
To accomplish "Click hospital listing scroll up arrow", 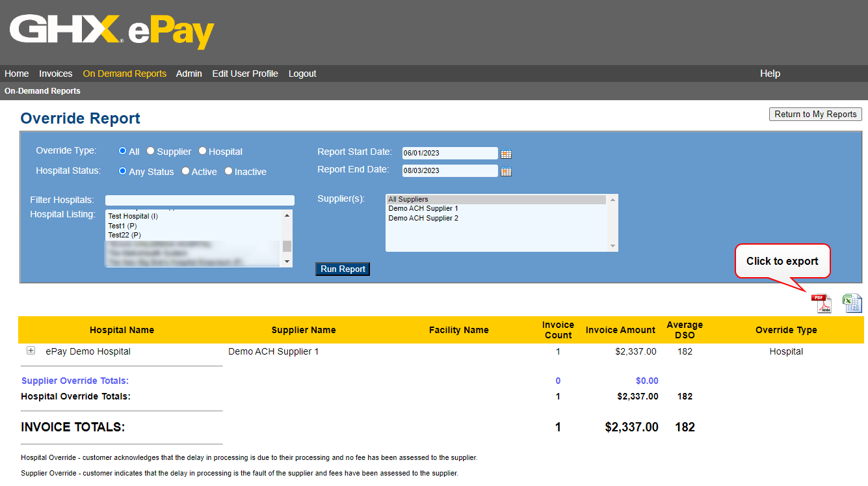I will 287,215.
